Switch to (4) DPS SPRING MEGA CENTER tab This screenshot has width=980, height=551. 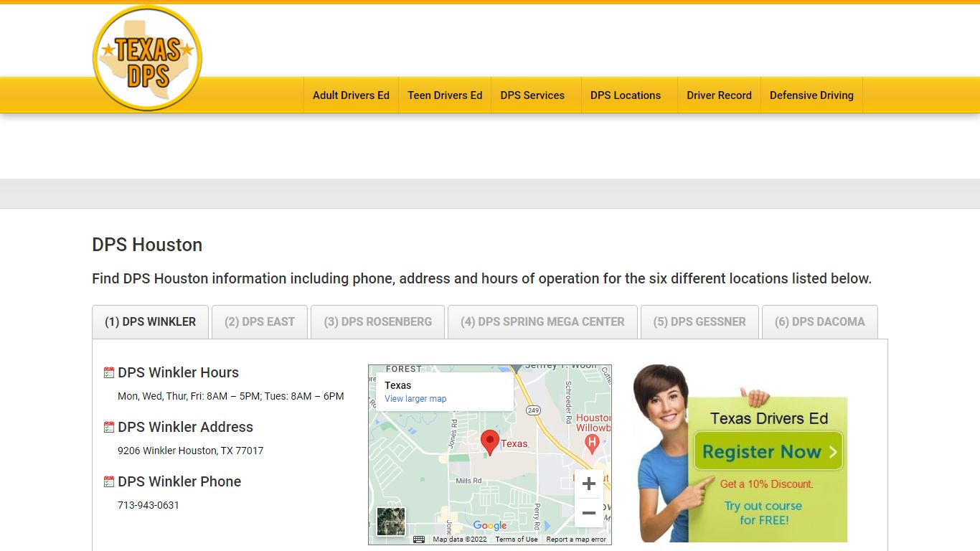[542, 322]
